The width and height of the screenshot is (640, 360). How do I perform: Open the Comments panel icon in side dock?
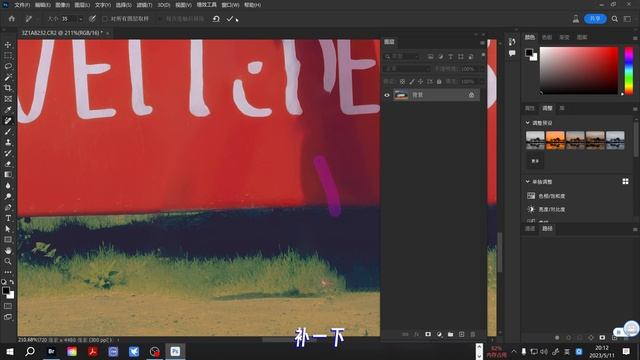(x=512, y=53)
